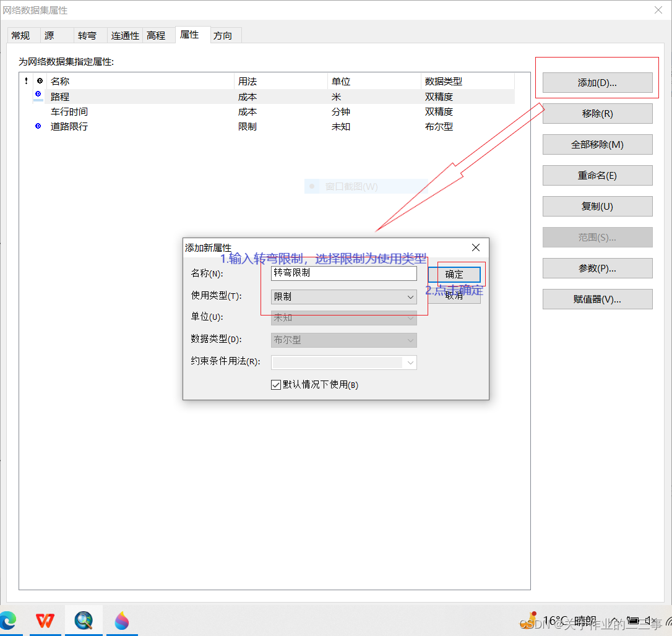Viewport: 672px width, 636px height.
Task: Click the 米 unit cell of 路程
Action: pyautogui.click(x=336, y=97)
